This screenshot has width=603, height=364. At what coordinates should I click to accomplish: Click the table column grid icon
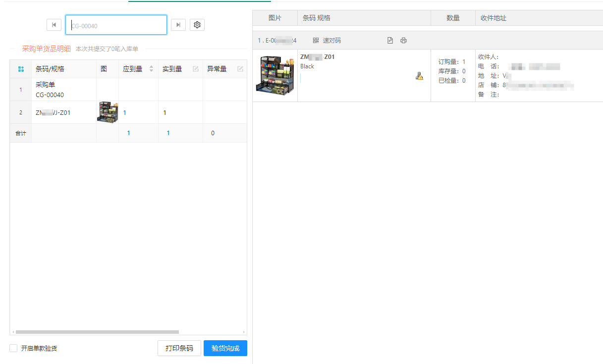click(x=21, y=69)
